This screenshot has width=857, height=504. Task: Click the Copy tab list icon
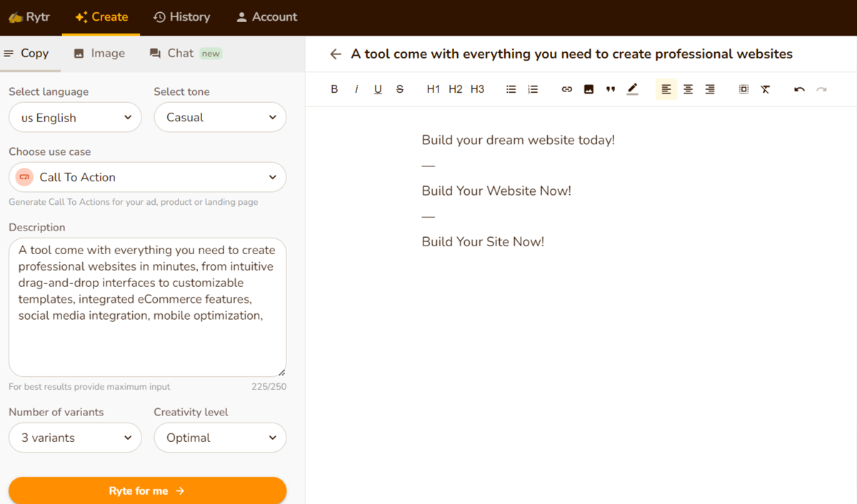click(x=9, y=54)
